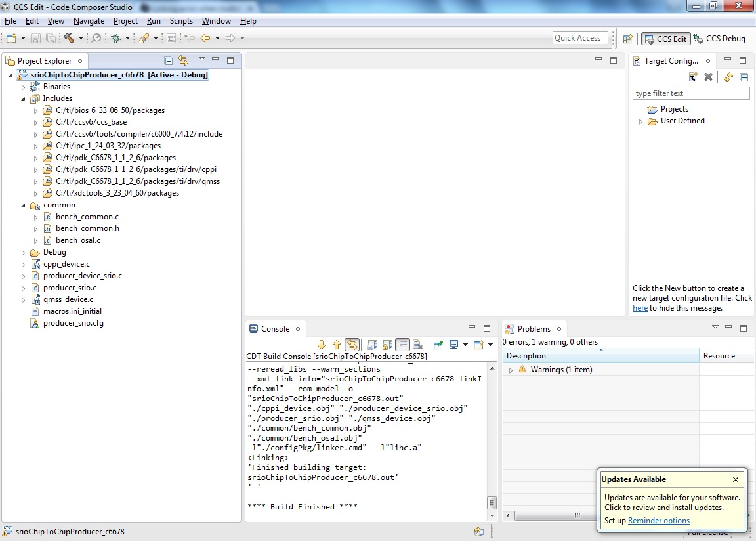This screenshot has height=541, width=756.
Task: Start debugging with the bug toolbar icon
Action: pyautogui.click(x=116, y=38)
